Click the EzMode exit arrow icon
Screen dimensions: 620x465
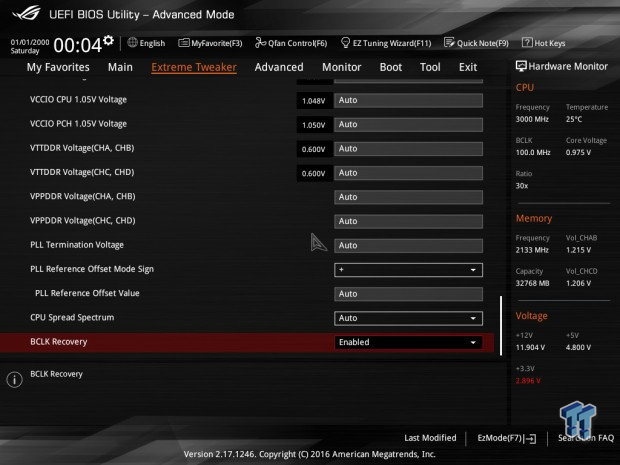tap(530, 439)
